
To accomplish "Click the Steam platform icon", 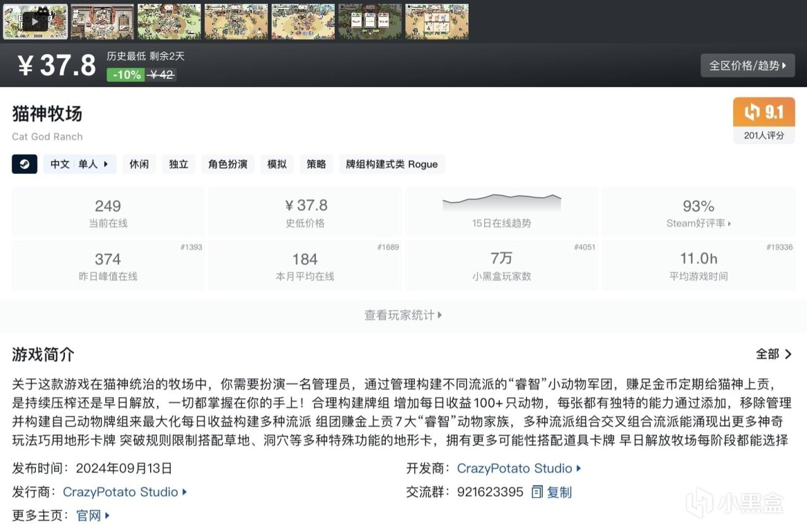I will click(25, 165).
